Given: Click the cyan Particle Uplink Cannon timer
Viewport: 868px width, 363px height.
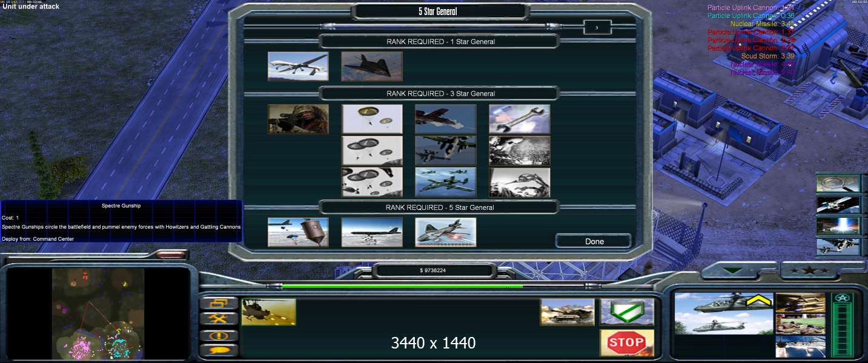Looking at the screenshot, I should point(750,16).
